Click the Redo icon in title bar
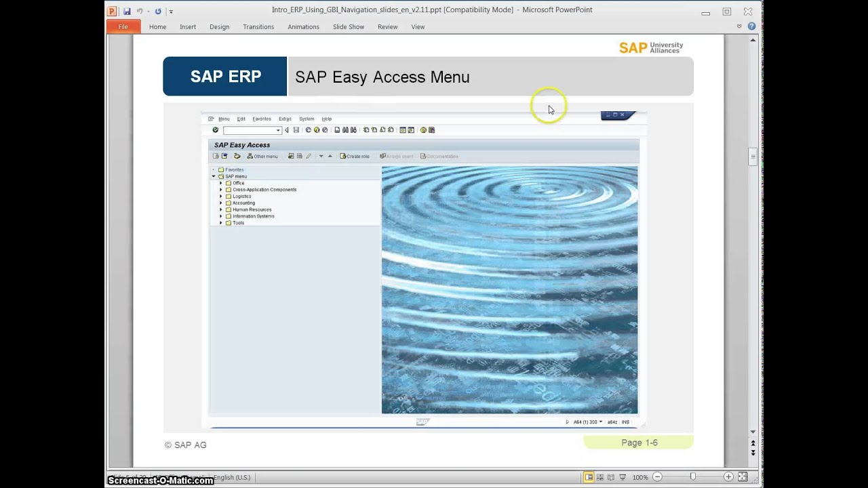This screenshot has width=868, height=488. point(159,11)
